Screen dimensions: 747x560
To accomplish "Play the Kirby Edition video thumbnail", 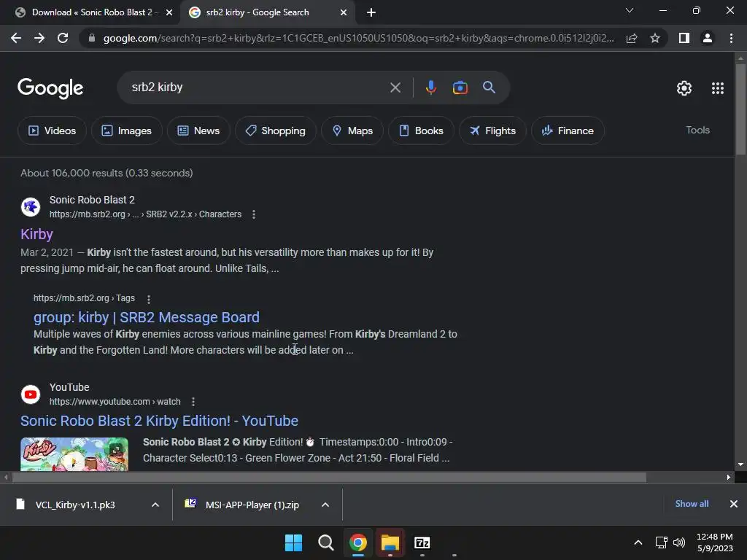I will (74, 454).
